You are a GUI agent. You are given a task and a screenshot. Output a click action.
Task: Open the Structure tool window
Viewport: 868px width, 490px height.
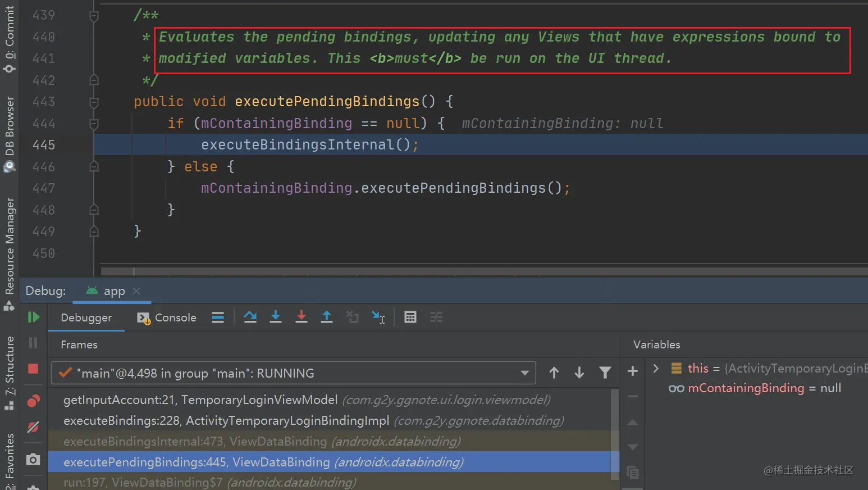[10, 373]
